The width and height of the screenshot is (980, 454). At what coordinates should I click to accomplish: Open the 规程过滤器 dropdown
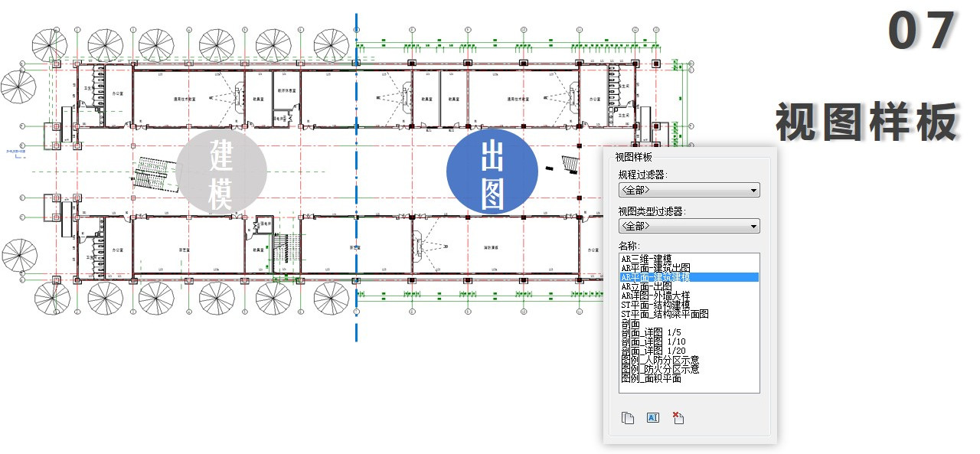tap(689, 189)
